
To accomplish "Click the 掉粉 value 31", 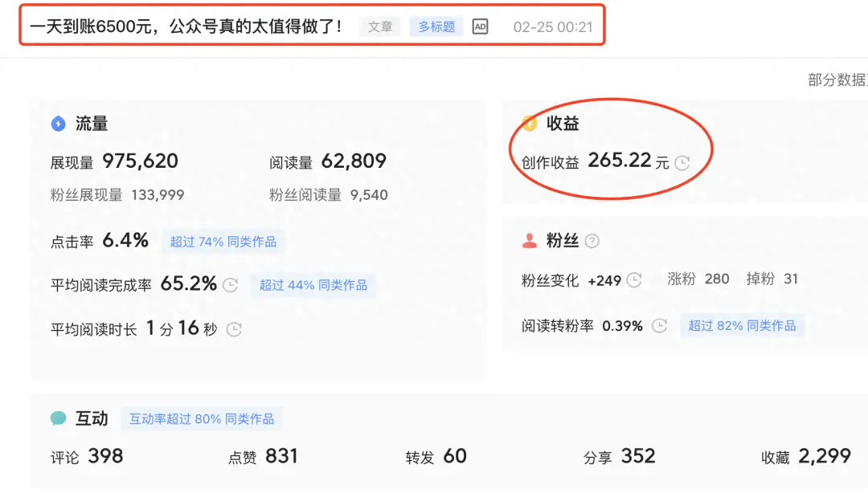I will tap(791, 279).
